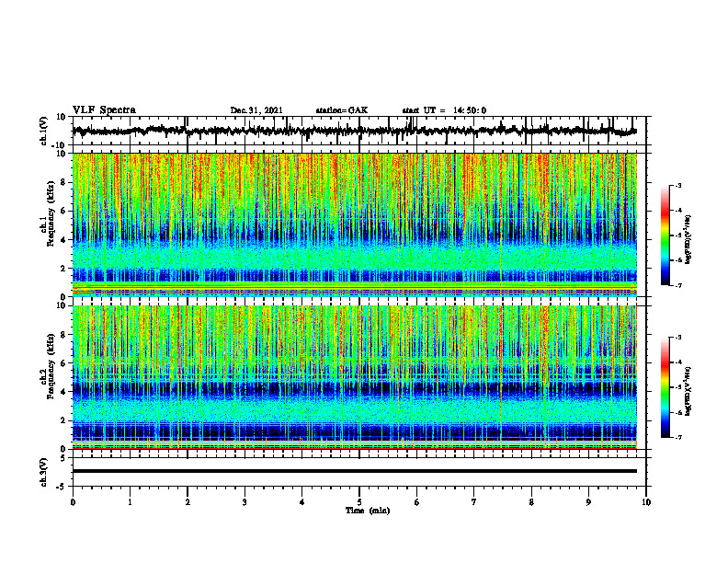Select the 'start UT = 14:50: 0' text
Screen dimensions: 728x563
(x=444, y=110)
